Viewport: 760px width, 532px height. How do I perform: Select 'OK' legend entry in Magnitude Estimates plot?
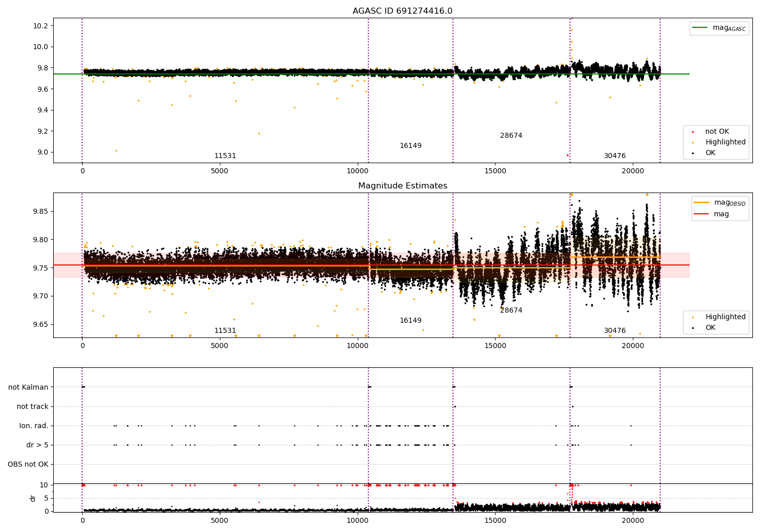710,328
